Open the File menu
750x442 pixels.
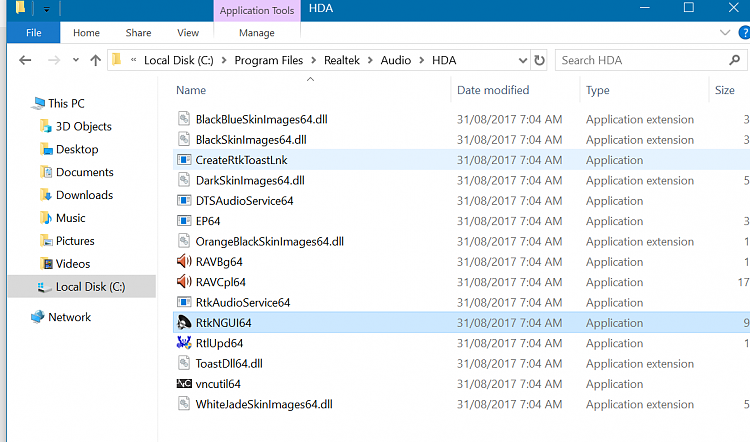click(33, 33)
